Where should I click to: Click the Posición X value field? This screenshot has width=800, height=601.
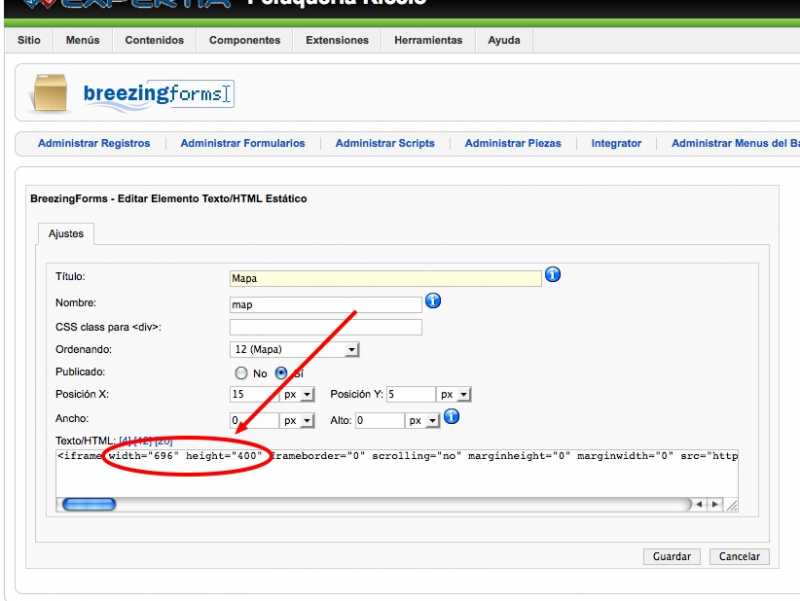pos(254,394)
